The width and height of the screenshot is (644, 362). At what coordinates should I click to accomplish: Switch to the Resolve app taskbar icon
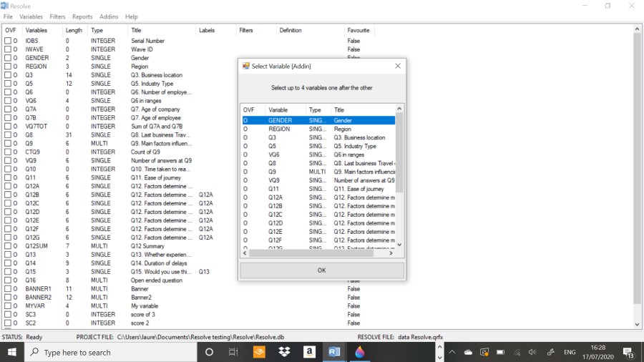coord(334,352)
